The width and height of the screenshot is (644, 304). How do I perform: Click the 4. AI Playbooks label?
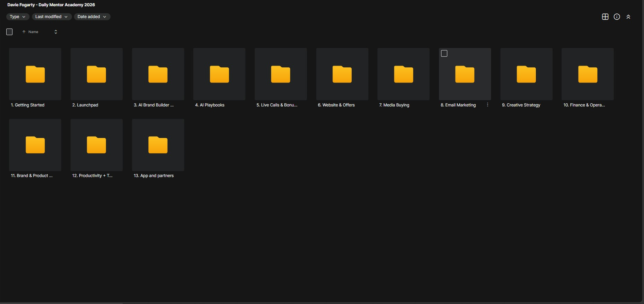coord(209,105)
